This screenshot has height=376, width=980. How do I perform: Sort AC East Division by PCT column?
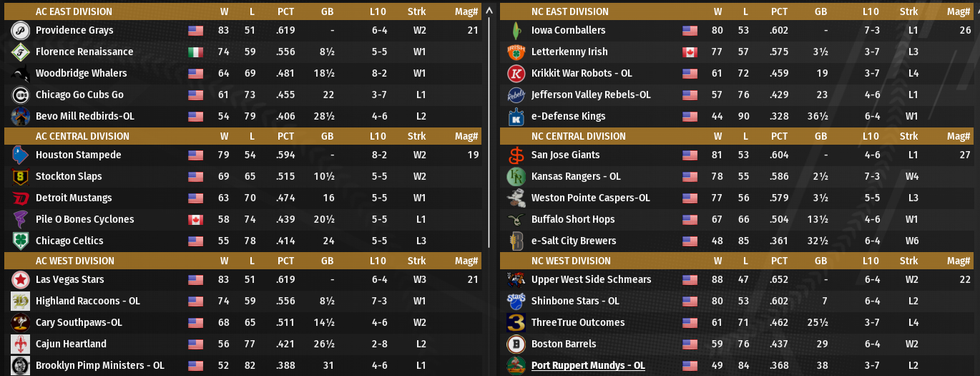pos(286,11)
